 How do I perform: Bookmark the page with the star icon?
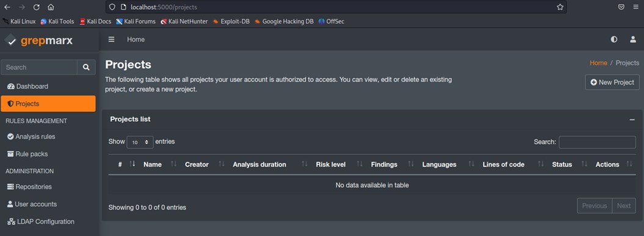pyautogui.click(x=560, y=7)
